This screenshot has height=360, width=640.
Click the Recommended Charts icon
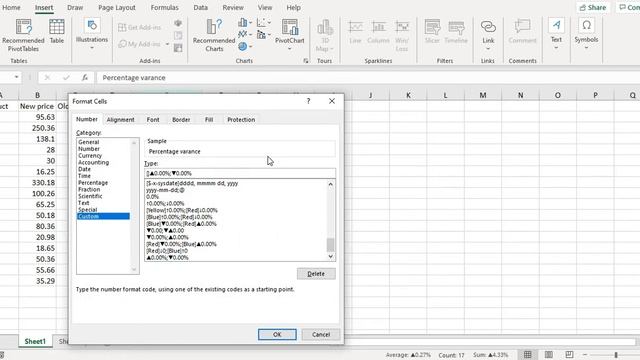[214, 35]
